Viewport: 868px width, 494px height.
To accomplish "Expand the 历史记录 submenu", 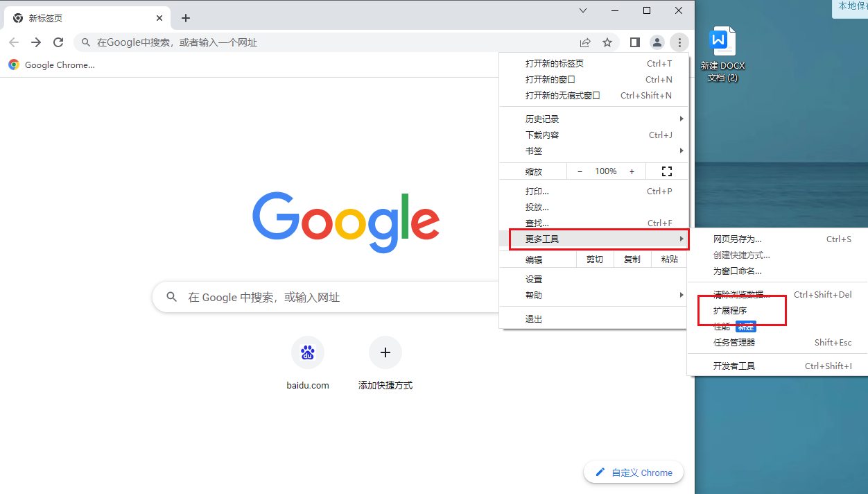I will click(593, 119).
